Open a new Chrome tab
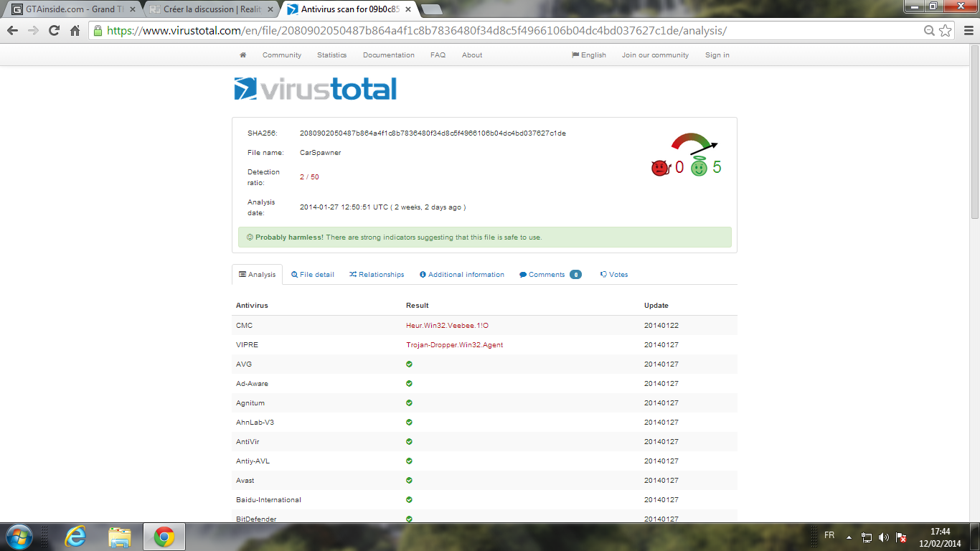Image resolution: width=980 pixels, height=551 pixels. click(431, 9)
